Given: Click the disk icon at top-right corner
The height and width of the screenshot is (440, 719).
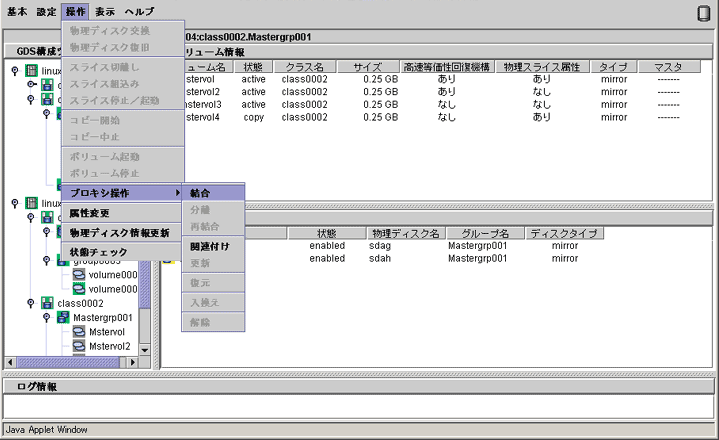Looking at the screenshot, I should pos(703,13).
